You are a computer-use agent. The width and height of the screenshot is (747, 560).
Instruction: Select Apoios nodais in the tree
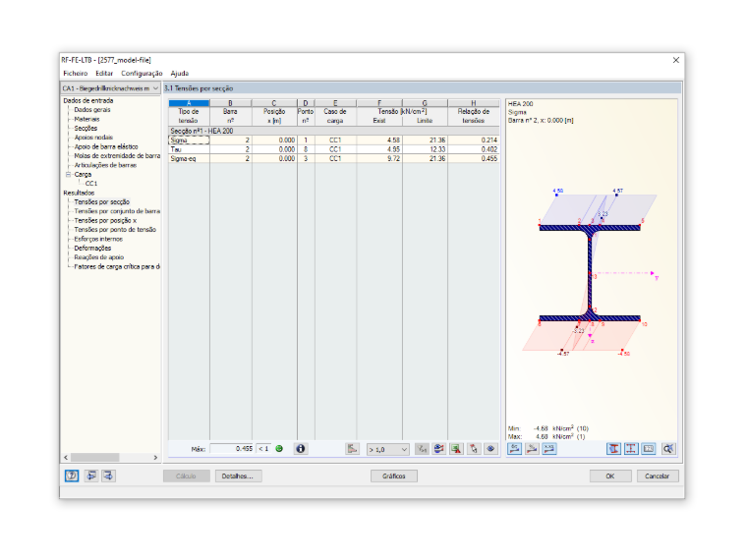tap(93, 138)
